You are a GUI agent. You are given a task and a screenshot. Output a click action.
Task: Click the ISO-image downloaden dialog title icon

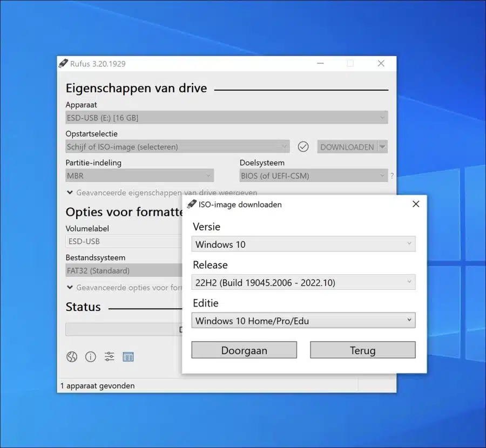click(192, 204)
